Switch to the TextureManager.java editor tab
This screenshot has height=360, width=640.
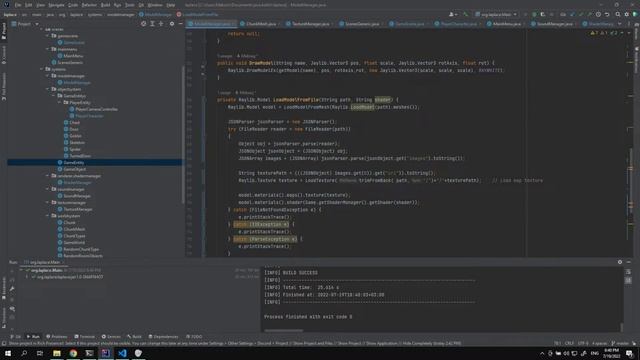point(308,24)
